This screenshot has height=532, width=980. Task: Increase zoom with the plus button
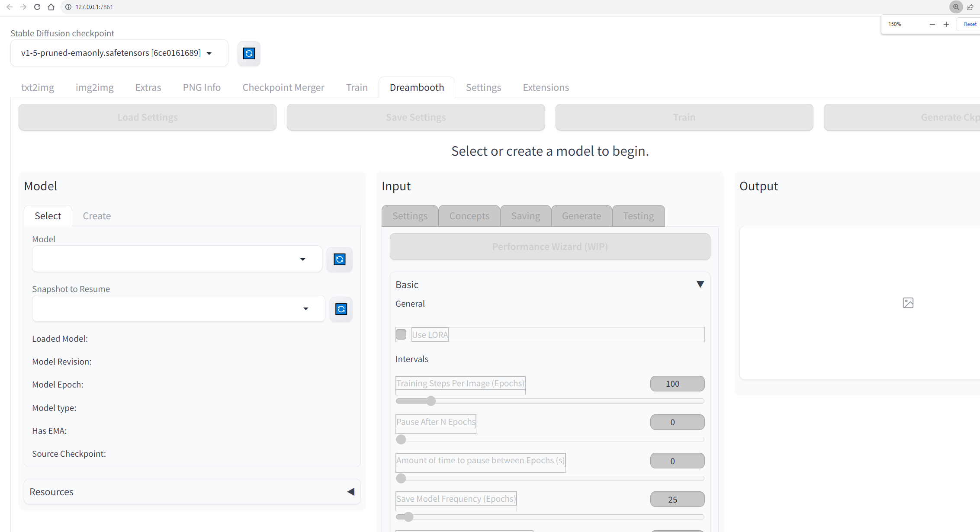click(x=946, y=24)
